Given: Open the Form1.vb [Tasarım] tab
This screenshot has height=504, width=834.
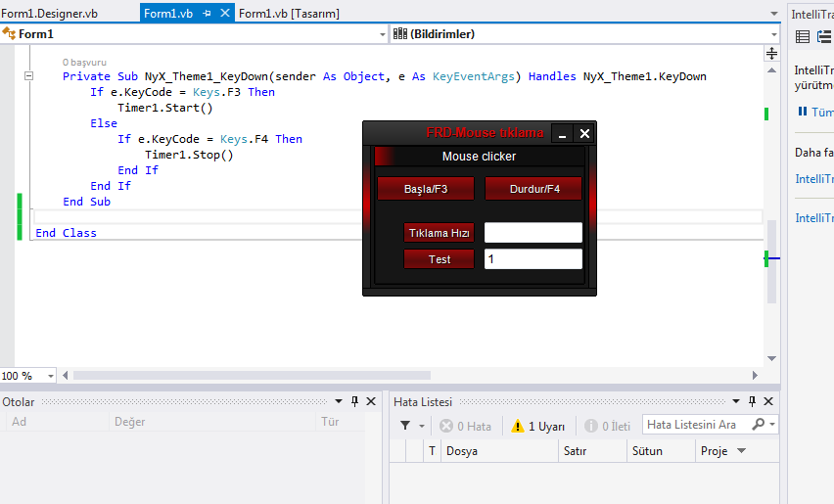Looking at the screenshot, I should (290, 14).
